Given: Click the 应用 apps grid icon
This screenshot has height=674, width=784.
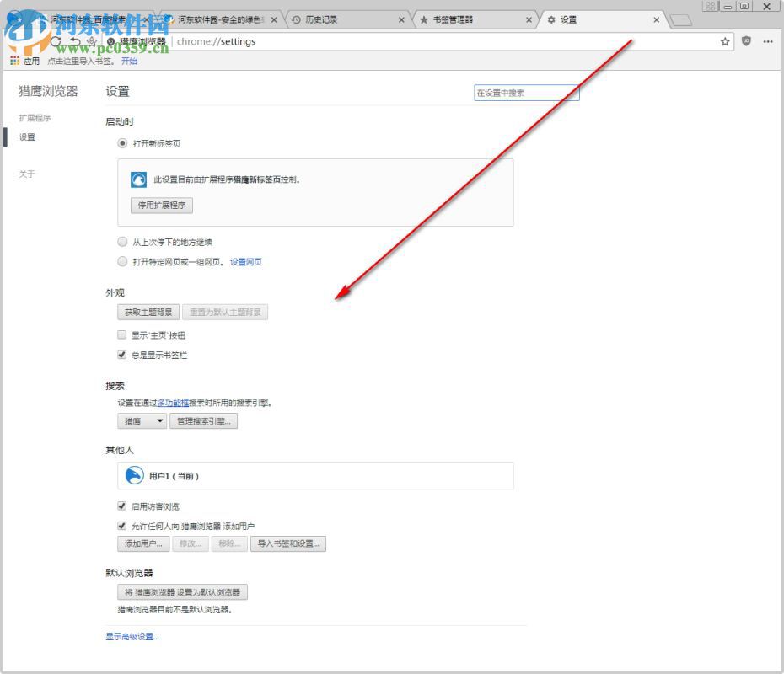Looking at the screenshot, I should (13, 61).
